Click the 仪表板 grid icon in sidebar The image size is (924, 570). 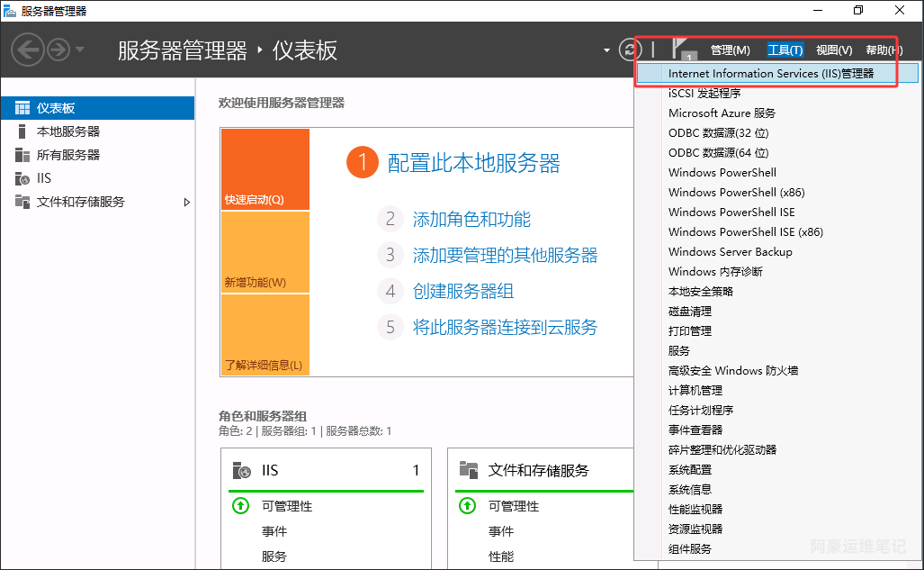[22, 108]
